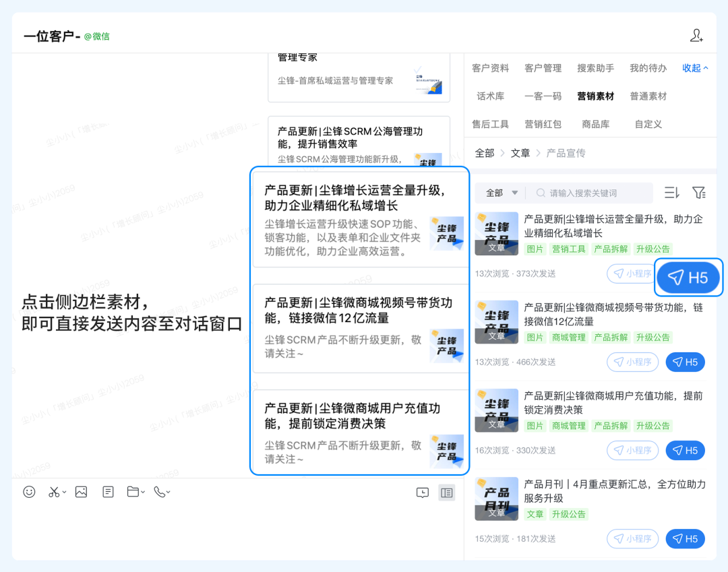Open the 自定义 tab
The width and height of the screenshot is (728, 572).
tap(648, 124)
